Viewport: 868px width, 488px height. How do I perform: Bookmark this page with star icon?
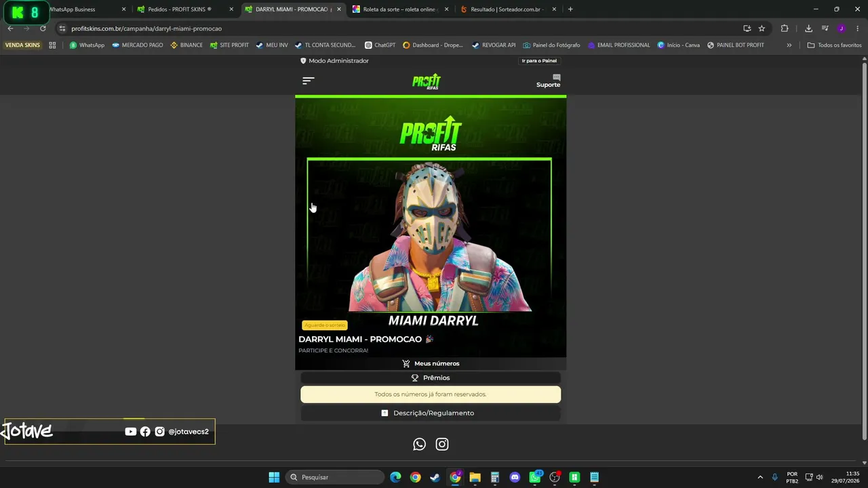(762, 28)
